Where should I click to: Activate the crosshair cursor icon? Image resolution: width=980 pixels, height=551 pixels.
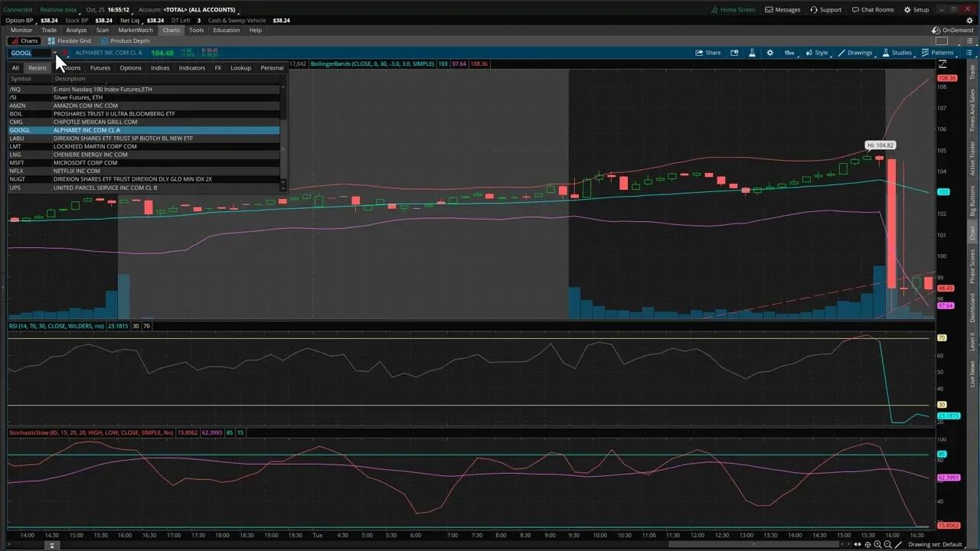(868, 544)
